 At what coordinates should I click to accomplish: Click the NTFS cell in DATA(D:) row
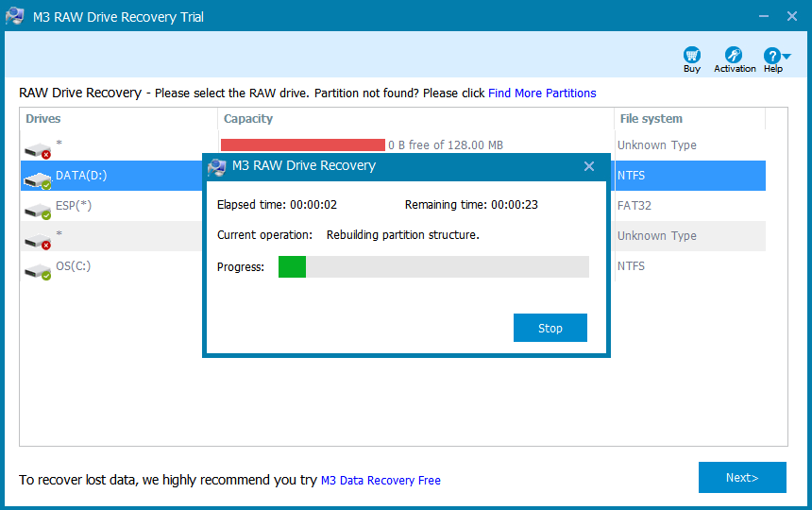(631, 176)
